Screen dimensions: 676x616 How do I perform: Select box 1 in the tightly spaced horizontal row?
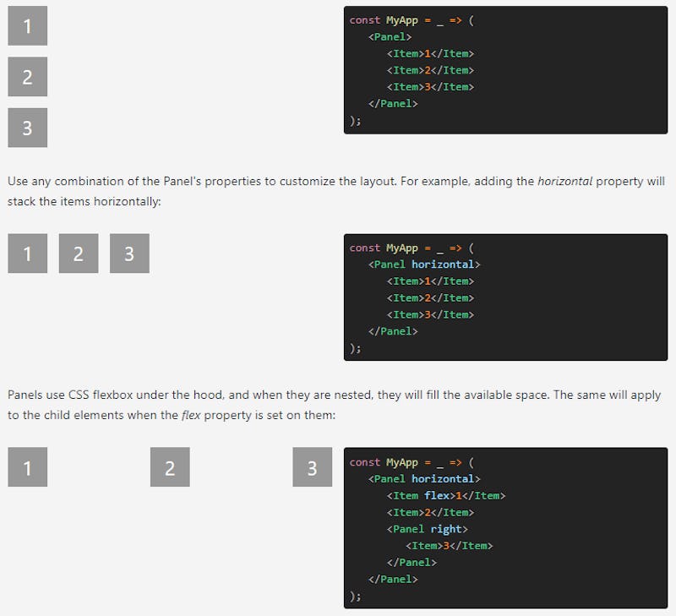click(27, 253)
